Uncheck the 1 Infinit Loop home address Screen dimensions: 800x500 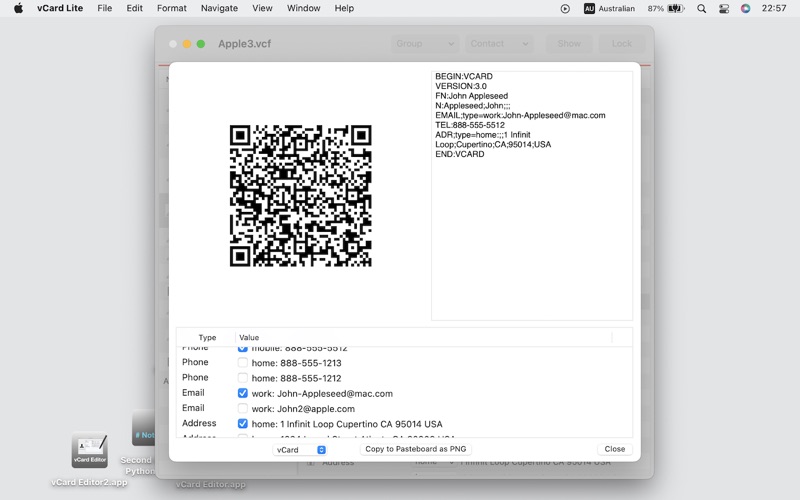[242, 424]
